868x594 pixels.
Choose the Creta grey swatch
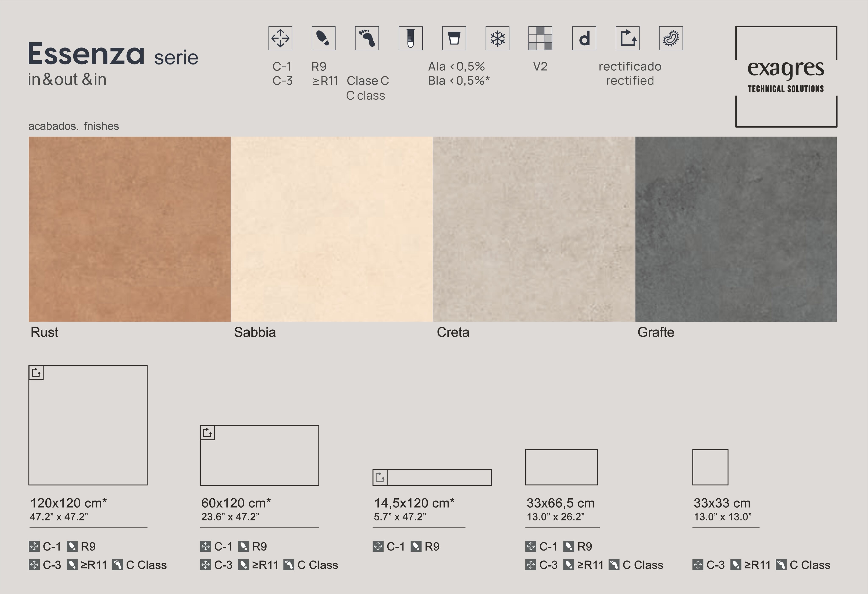pyautogui.click(x=534, y=229)
